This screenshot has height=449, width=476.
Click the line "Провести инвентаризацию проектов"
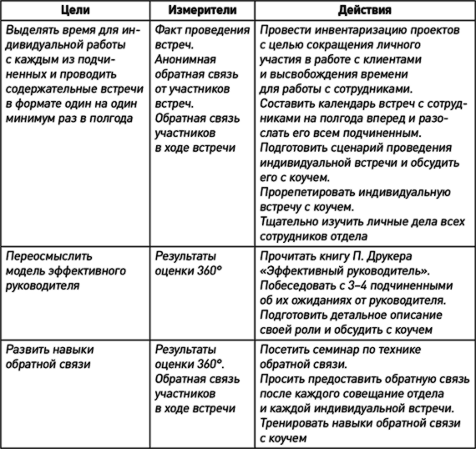point(360,30)
